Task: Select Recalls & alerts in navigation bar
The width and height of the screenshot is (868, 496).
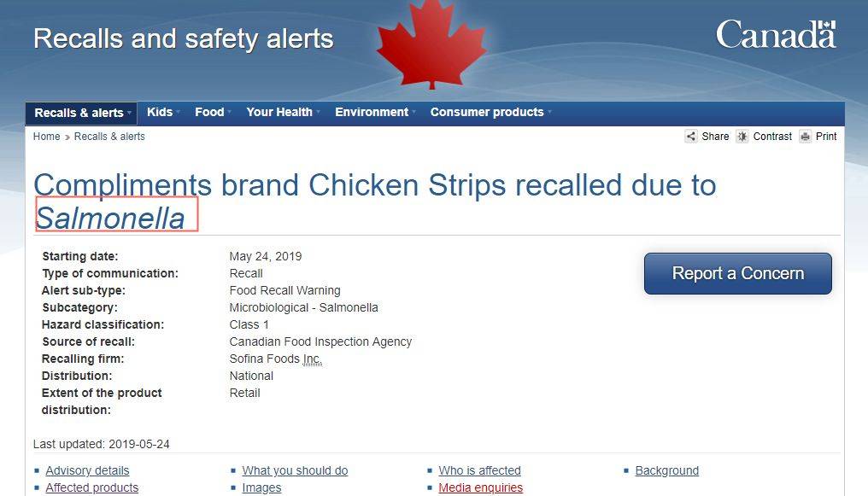Action: coord(82,113)
